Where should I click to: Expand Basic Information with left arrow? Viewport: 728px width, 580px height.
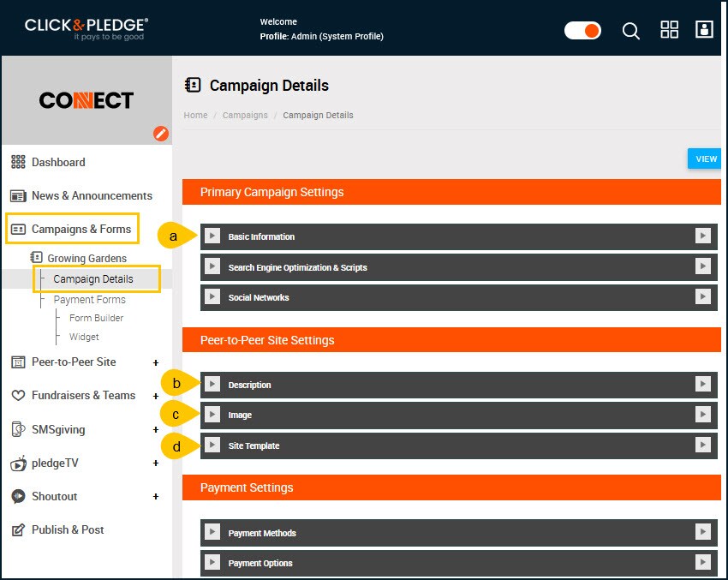pyautogui.click(x=212, y=236)
